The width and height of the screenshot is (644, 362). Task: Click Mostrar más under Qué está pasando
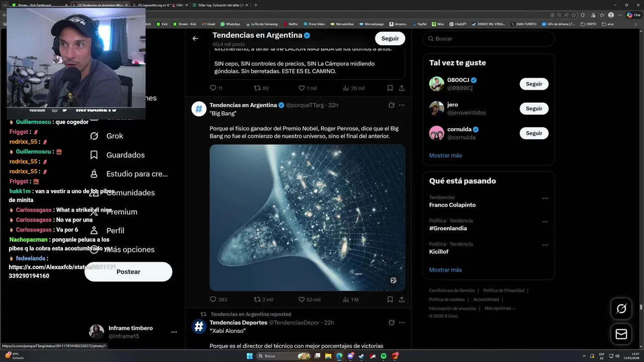(445, 270)
